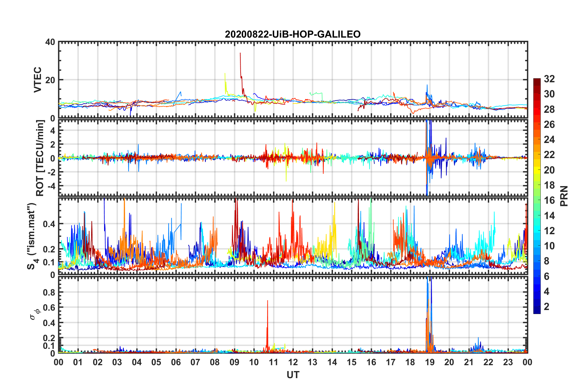Select the "18" PRN colorbar tick label
The width and height of the screenshot is (586, 392).
coord(549,185)
